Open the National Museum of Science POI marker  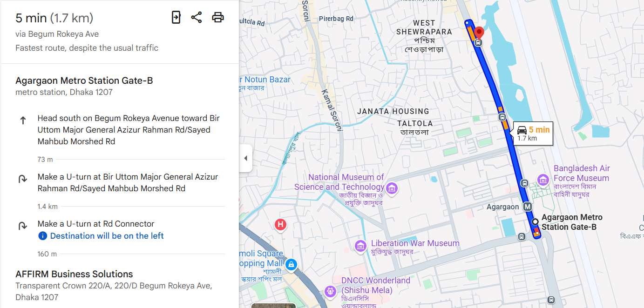[392, 188]
